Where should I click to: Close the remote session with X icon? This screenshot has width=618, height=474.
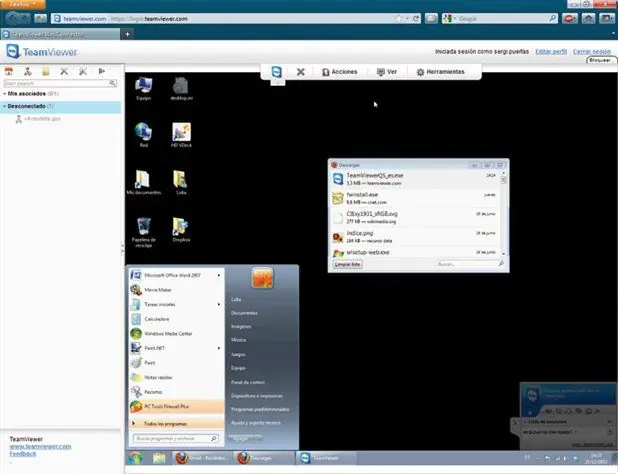[301, 72]
